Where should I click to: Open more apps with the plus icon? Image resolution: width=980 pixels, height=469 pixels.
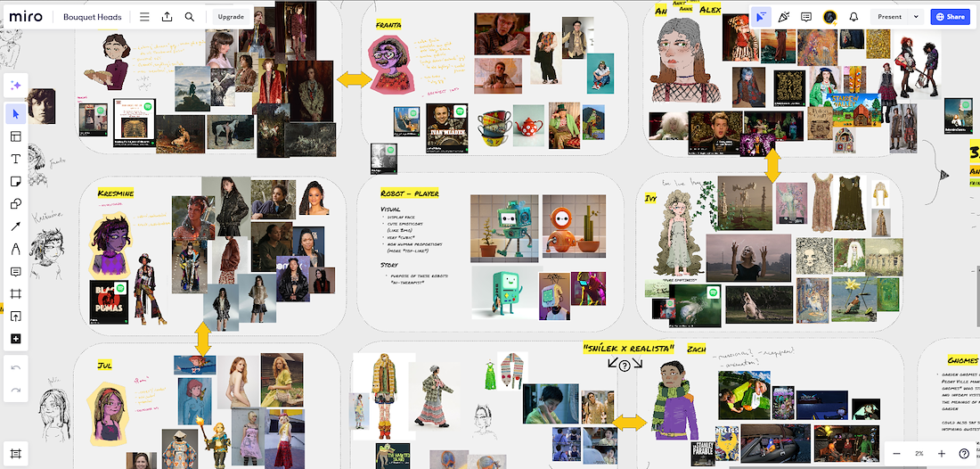(16, 339)
